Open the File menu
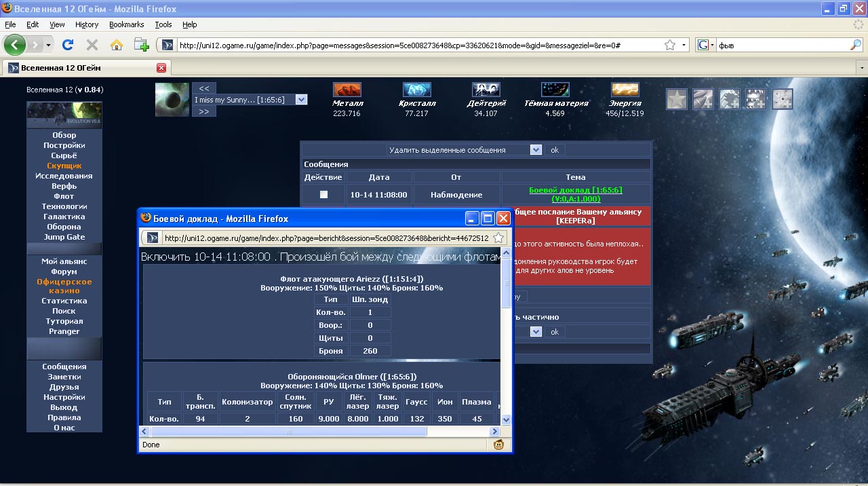This screenshot has height=486, width=868. point(10,24)
